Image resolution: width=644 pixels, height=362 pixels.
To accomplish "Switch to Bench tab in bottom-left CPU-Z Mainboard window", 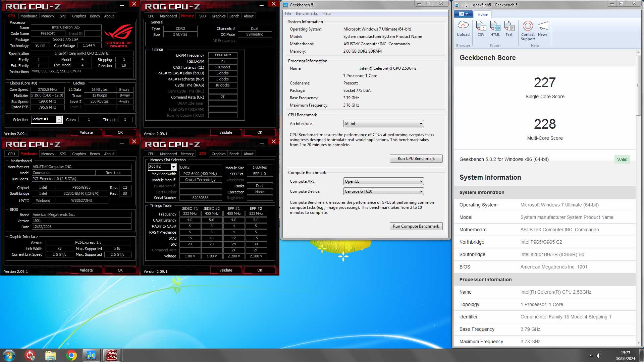I will [95, 154].
